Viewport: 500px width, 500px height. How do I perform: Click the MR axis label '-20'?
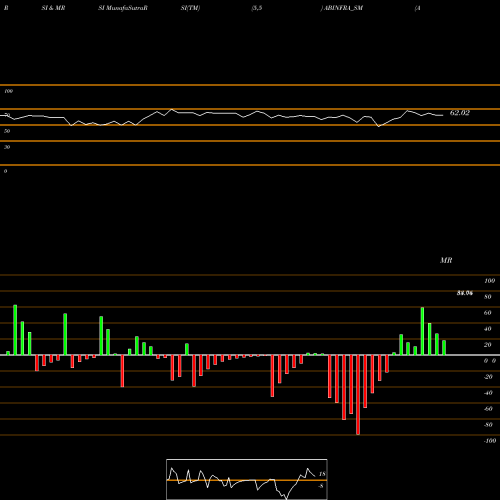[488, 377]
